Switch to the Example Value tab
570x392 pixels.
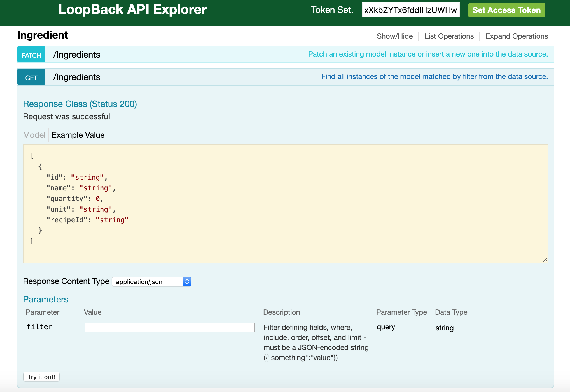click(x=78, y=135)
